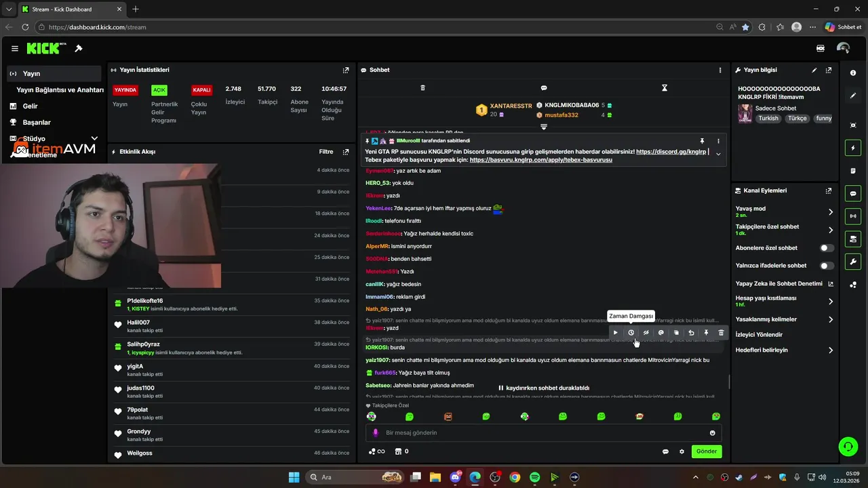This screenshot has width=868, height=488.
Task: Pop out the Yayın İstatistikleri panel
Action: click(346, 70)
